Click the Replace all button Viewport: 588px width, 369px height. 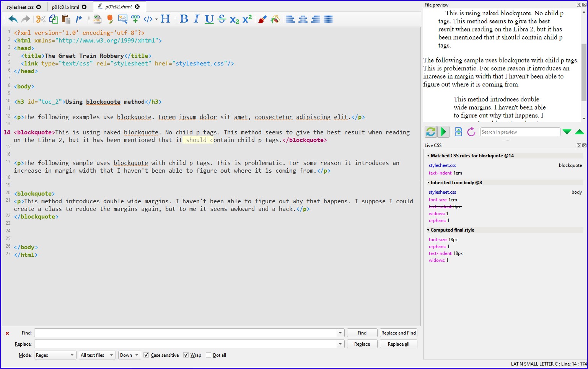[x=398, y=344]
